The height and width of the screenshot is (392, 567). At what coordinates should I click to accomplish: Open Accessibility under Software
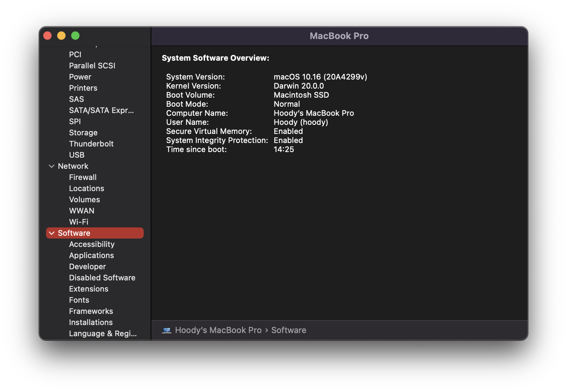[92, 244]
